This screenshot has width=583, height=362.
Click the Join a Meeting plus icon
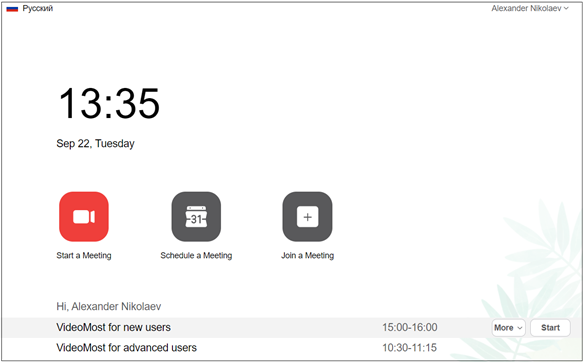pos(307,217)
